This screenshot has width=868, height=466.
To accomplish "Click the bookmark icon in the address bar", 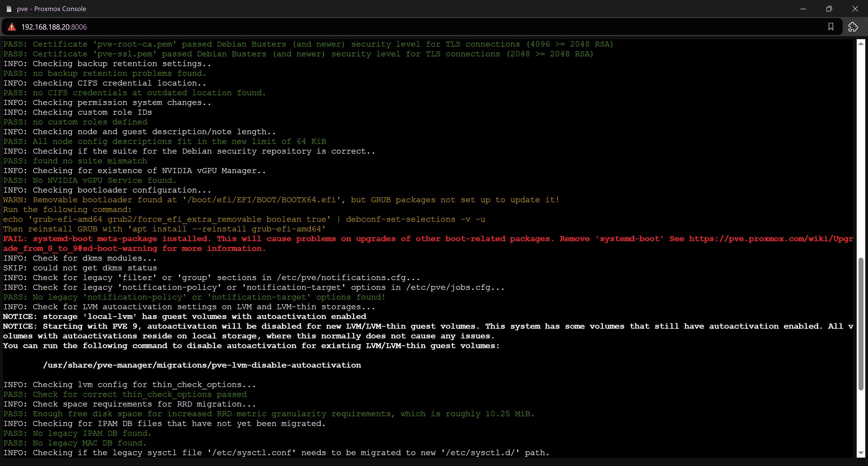I will pos(831,27).
